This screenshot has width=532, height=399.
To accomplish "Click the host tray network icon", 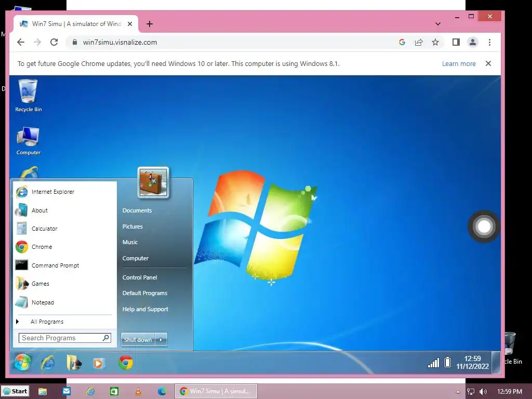I will point(471,392).
